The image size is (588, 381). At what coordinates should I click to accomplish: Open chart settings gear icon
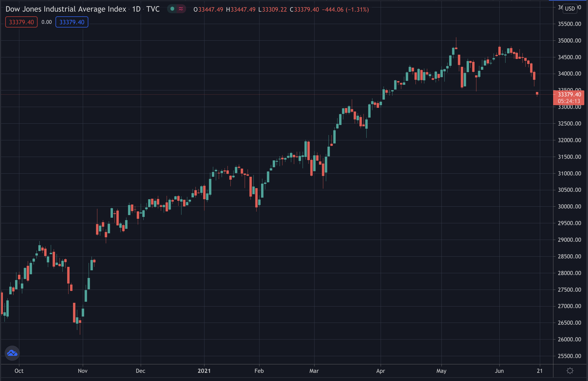[570, 371]
